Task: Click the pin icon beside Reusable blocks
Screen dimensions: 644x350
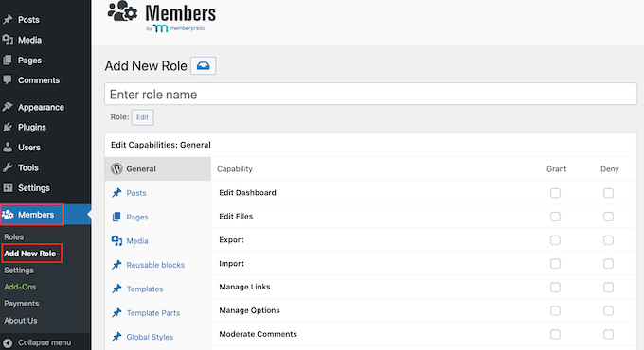Action: [x=116, y=265]
